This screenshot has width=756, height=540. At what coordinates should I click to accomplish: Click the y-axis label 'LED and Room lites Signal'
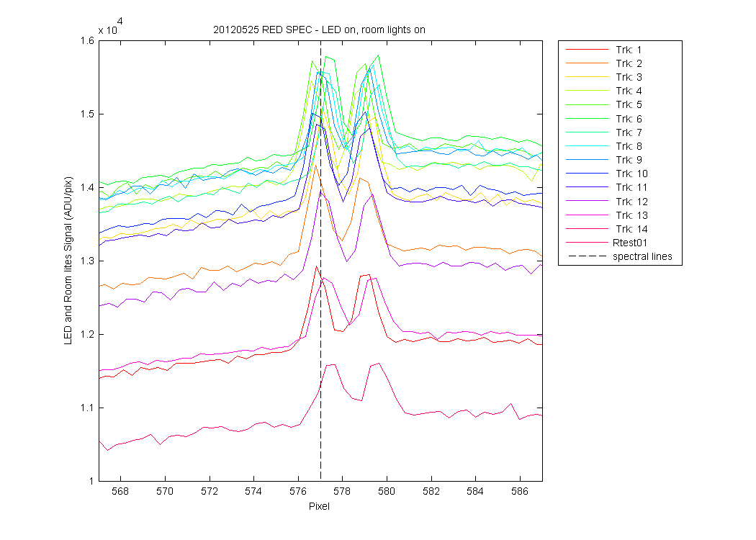pos(68,261)
